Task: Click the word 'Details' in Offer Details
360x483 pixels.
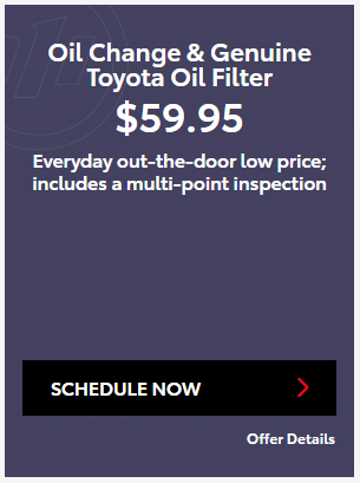Action: (x=311, y=439)
